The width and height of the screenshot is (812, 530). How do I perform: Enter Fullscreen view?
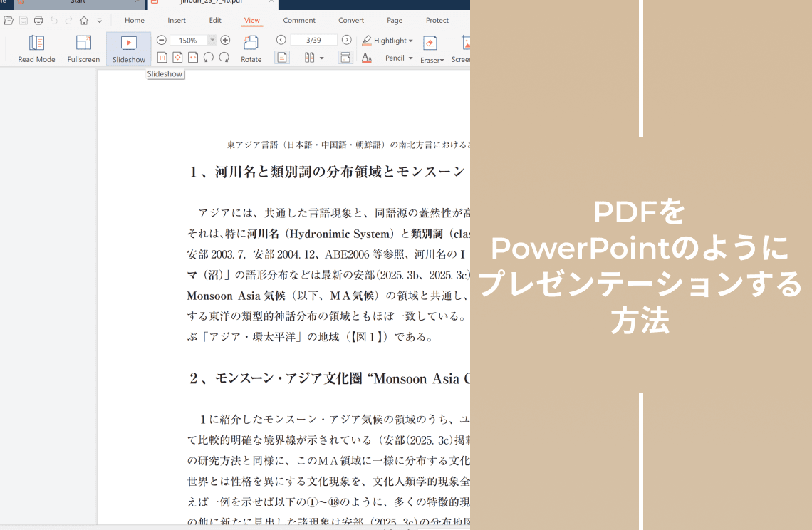(x=83, y=48)
